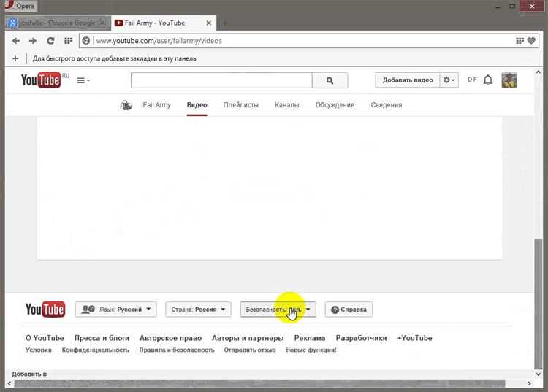This screenshot has height=392, width=548.
Task: Switch to the Google search tab
Action: click(58, 23)
